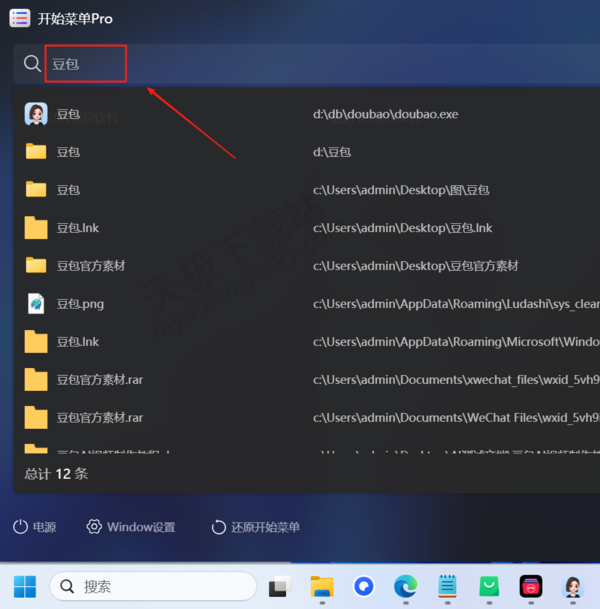Select path c:\Users\admin\Desktop\豆包官方素材
Viewport: 600px width, 609px height.
416,266
